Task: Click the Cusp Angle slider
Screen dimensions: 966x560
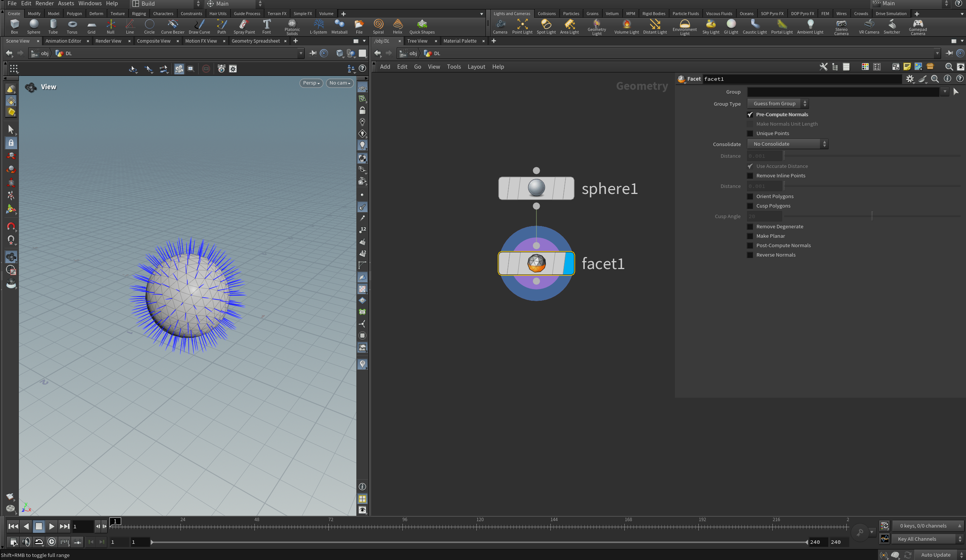Action: coord(872,216)
